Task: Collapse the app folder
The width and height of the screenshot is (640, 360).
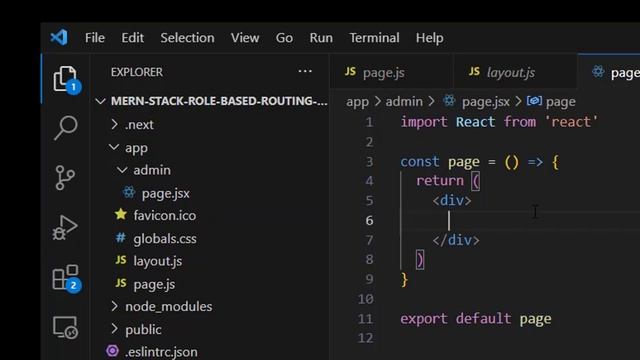Action: [114, 147]
